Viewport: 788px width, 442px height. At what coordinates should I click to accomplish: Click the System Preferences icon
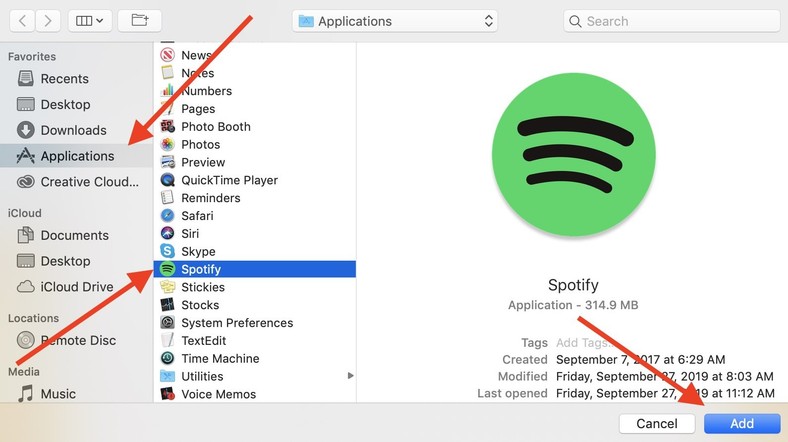pyautogui.click(x=168, y=323)
